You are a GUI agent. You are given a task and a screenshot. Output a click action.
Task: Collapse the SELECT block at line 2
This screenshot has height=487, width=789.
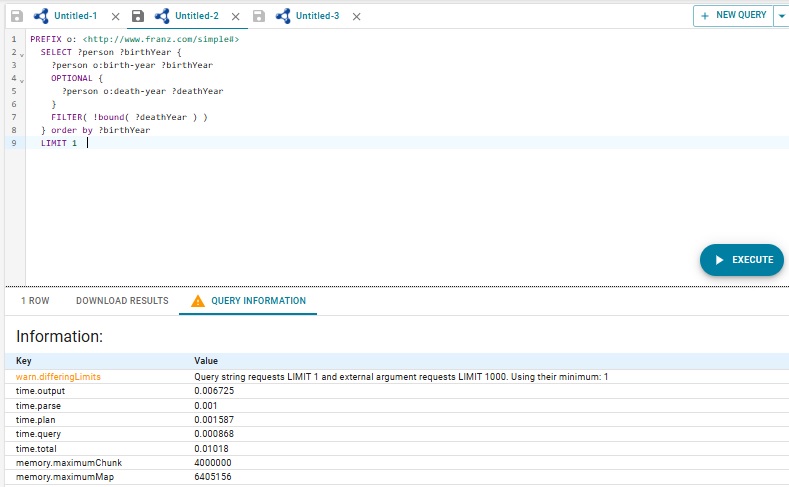[21, 52]
